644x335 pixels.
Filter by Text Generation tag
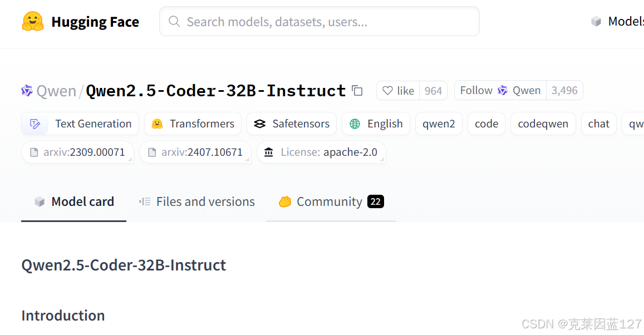[x=80, y=124]
